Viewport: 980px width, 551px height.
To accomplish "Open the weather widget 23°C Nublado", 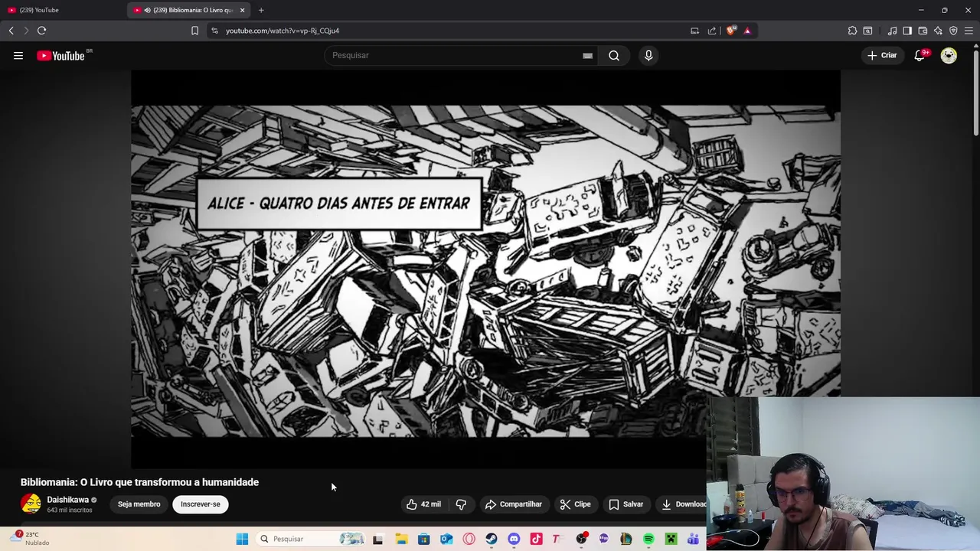I will pos(31,539).
